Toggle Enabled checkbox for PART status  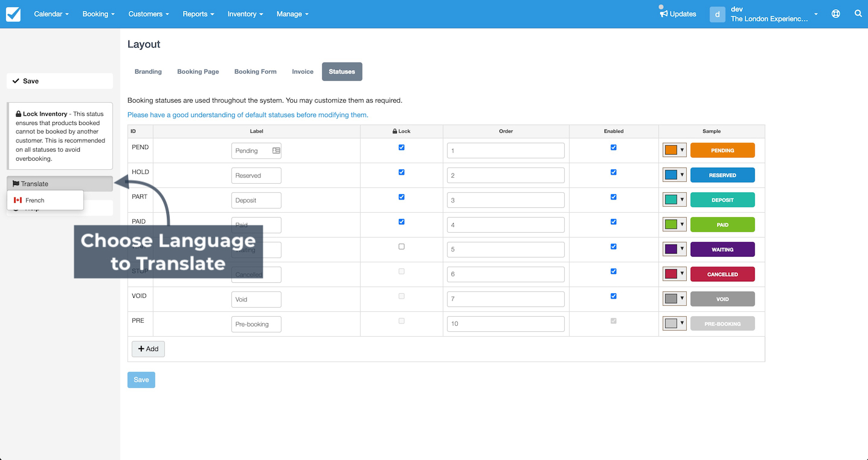614,197
